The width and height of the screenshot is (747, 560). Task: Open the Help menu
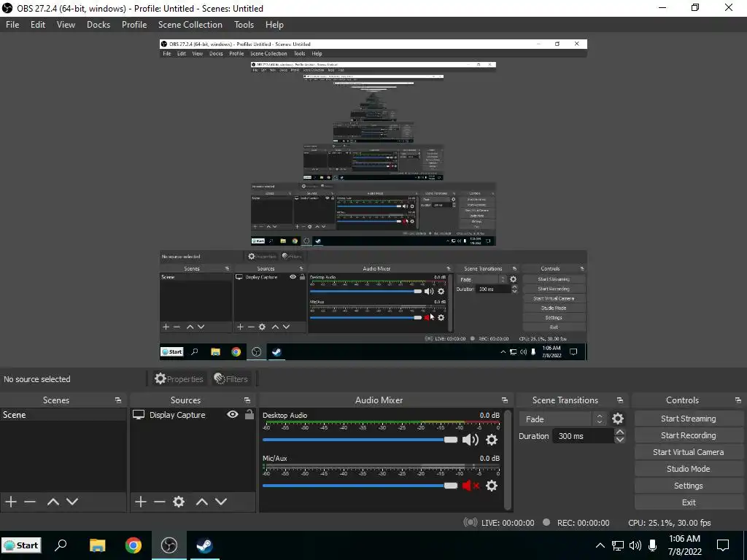(x=274, y=25)
